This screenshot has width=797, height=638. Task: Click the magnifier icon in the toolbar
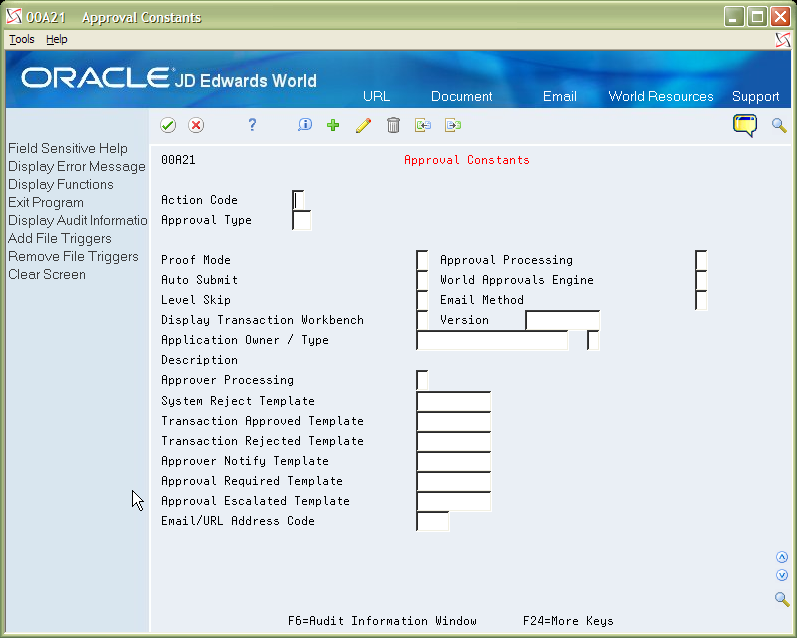click(779, 125)
